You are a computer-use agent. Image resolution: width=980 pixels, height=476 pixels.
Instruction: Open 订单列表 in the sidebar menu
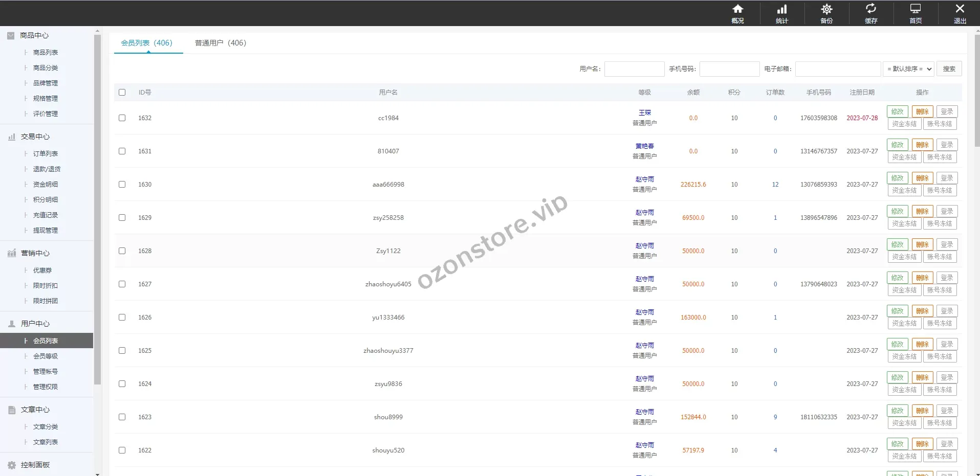[46, 153]
